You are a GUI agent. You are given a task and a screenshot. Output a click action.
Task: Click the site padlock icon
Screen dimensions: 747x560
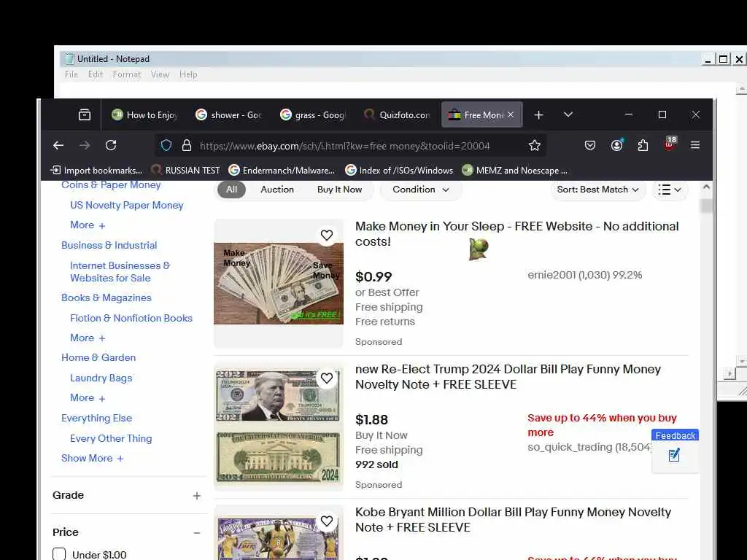click(x=187, y=145)
